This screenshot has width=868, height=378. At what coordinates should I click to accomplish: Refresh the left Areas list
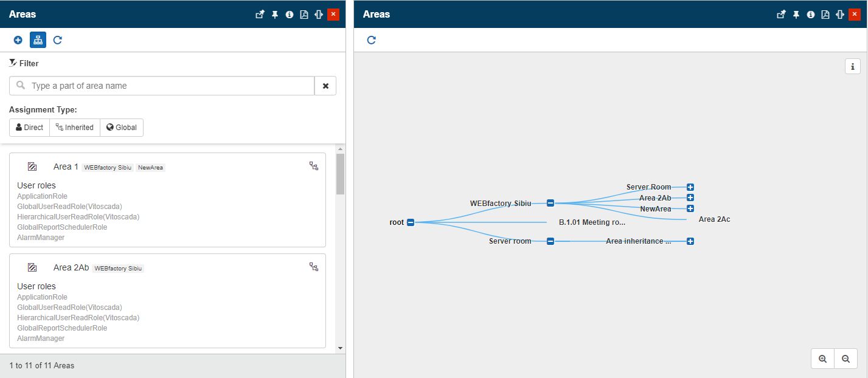[57, 40]
